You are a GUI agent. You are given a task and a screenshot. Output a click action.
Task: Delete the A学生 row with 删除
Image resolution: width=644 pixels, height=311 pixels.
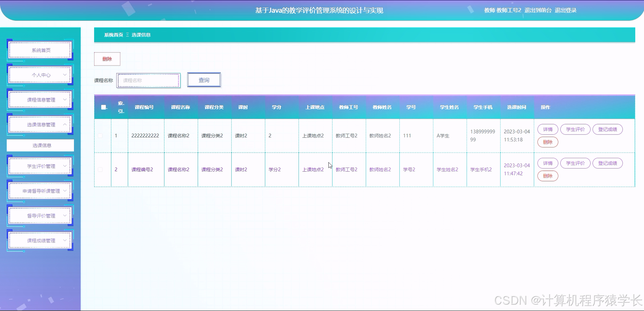point(548,142)
